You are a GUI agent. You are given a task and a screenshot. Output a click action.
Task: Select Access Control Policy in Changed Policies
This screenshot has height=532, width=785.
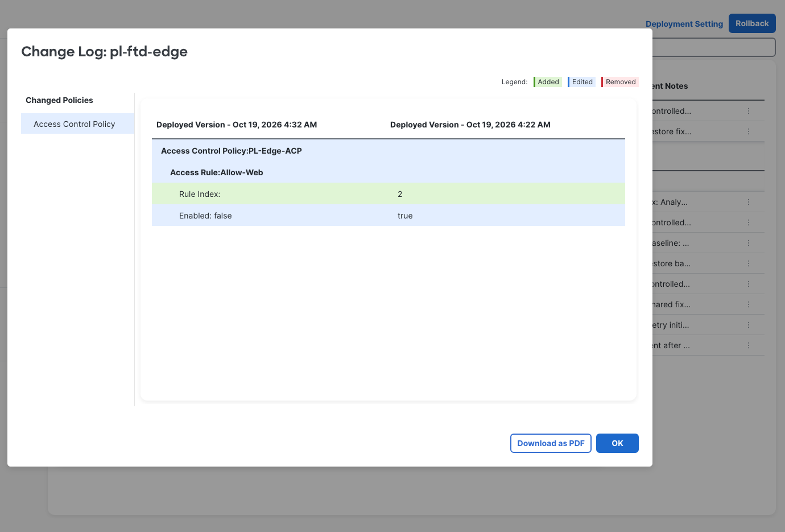pyautogui.click(x=77, y=123)
